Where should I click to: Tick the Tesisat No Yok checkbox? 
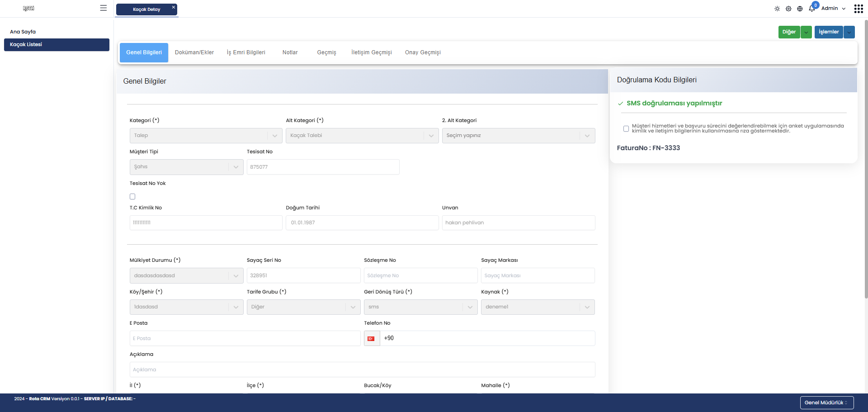click(132, 196)
